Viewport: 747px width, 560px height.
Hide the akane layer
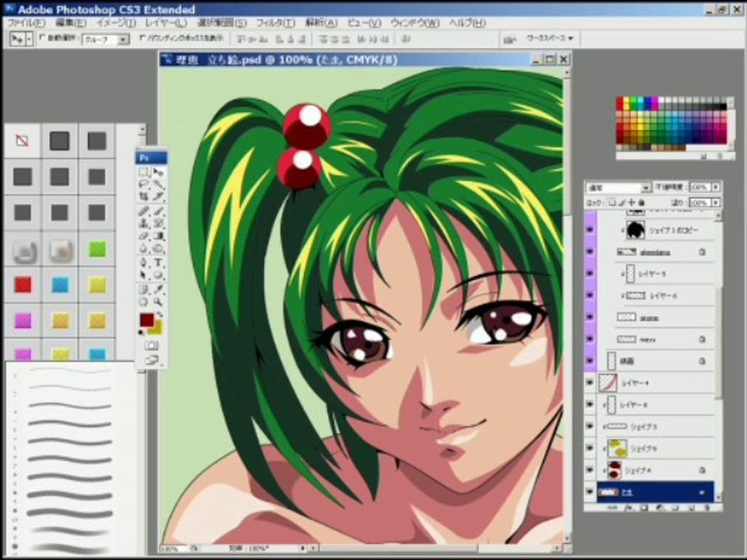(591, 317)
